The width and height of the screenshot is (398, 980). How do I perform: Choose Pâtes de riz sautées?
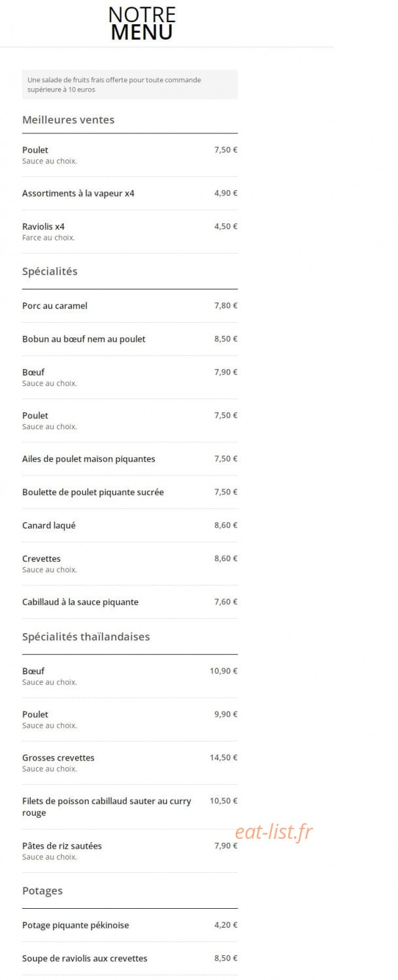pos(129,851)
